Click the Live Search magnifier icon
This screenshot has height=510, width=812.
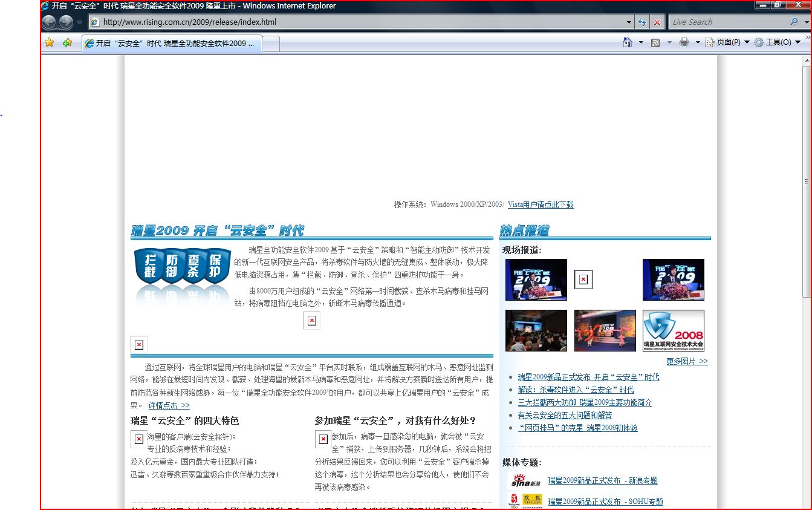pos(794,22)
